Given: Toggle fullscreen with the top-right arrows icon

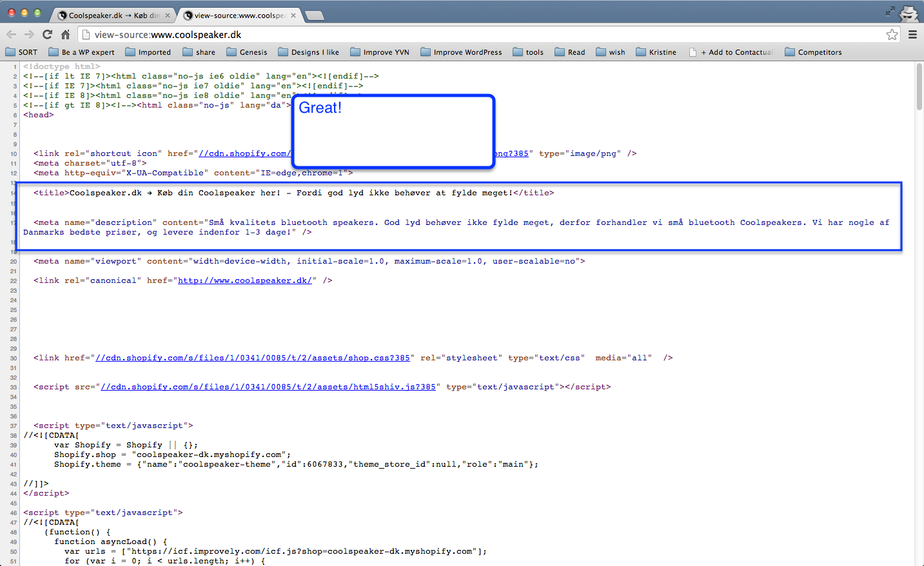Looking at the screenshot, I should (890, 11).
